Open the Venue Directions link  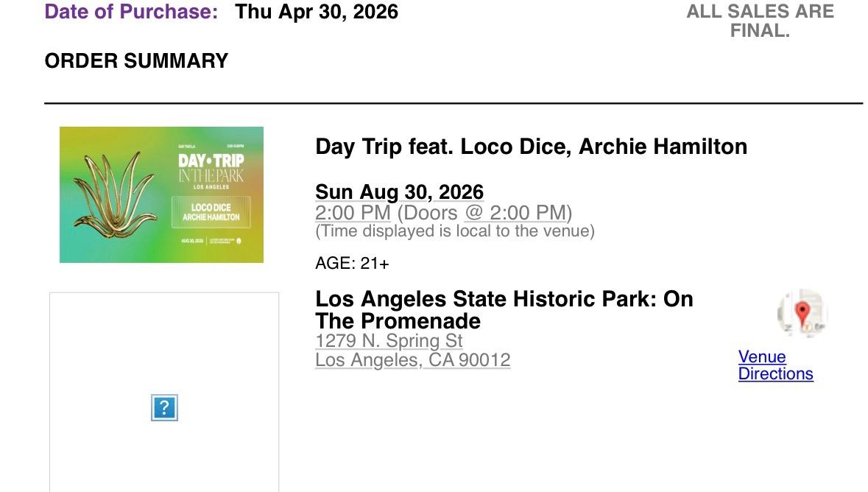point(775,365)
